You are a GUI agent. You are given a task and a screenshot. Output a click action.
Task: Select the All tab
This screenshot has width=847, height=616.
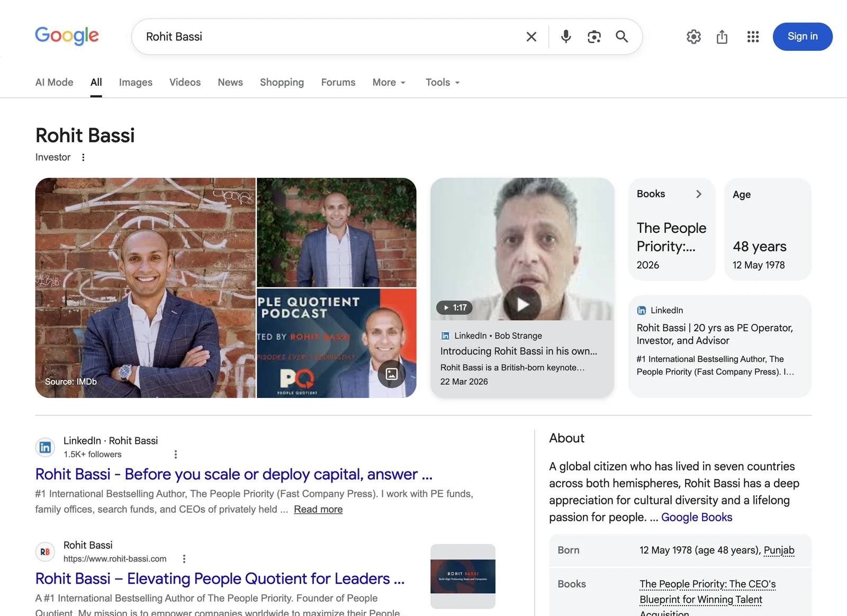coord(96,82)
